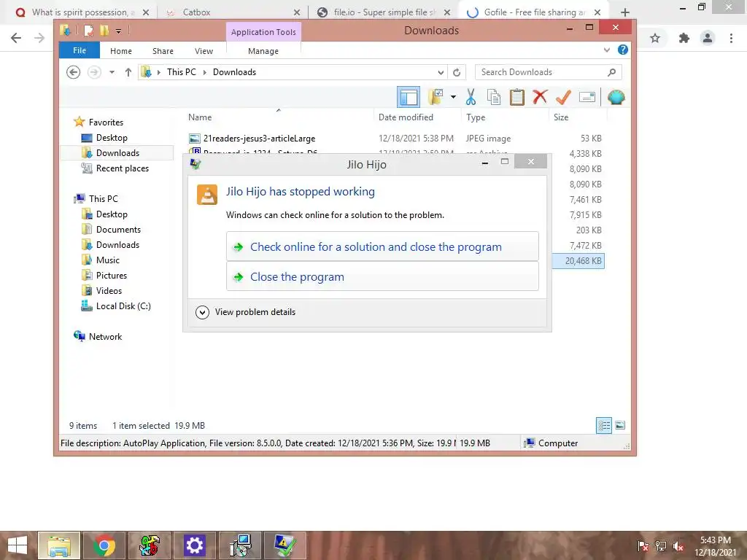This screenshot has height=560, width=747.
Task: Open the recent locations dropdown arrow
Action: [112, 72]
